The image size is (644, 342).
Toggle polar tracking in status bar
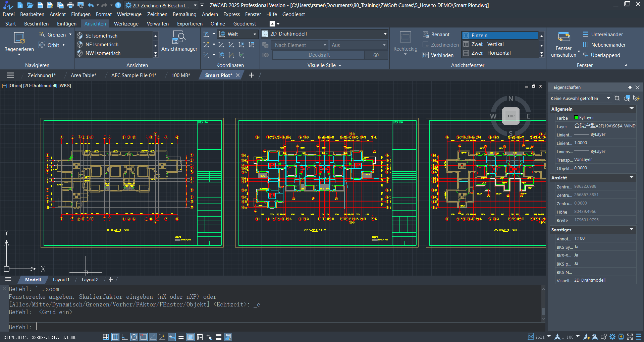coord(134,337)
